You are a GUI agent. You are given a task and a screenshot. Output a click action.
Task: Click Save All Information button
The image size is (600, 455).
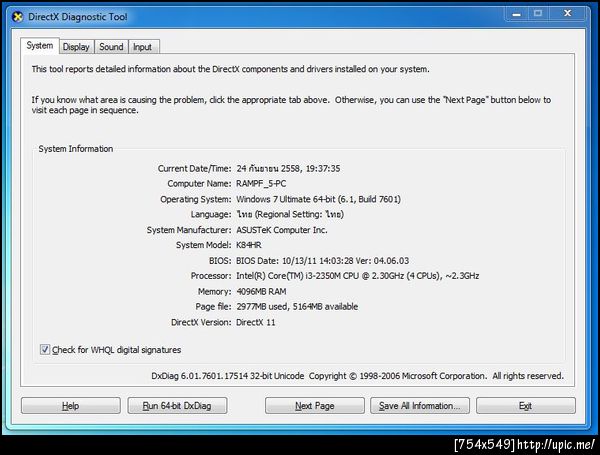420,406
